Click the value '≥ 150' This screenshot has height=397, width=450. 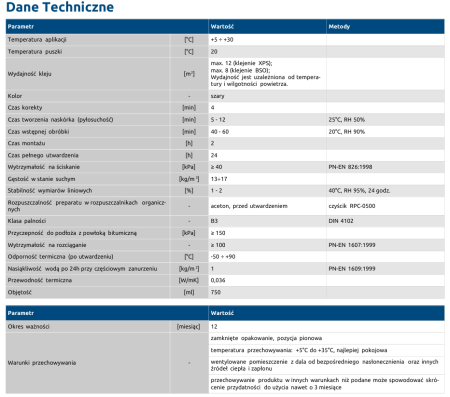click(218, 233)
